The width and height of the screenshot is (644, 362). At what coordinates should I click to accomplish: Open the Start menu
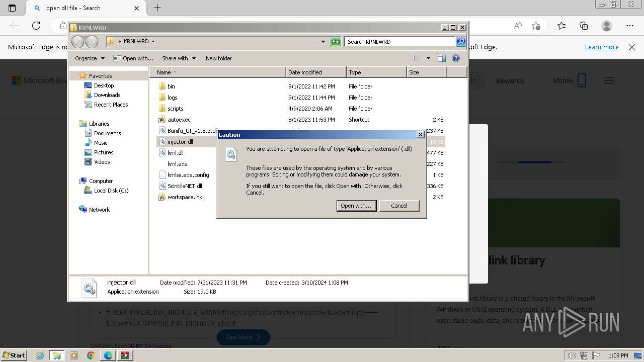point(14,355)
